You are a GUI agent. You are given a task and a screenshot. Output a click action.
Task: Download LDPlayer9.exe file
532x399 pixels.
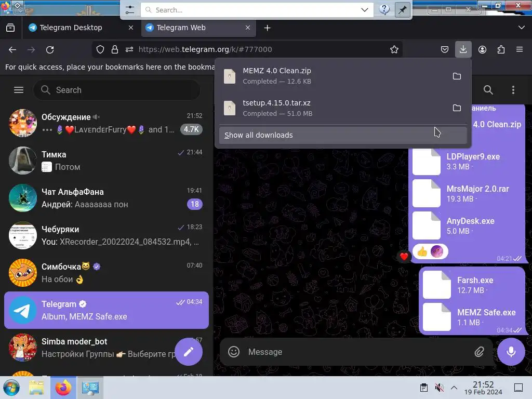427,161
